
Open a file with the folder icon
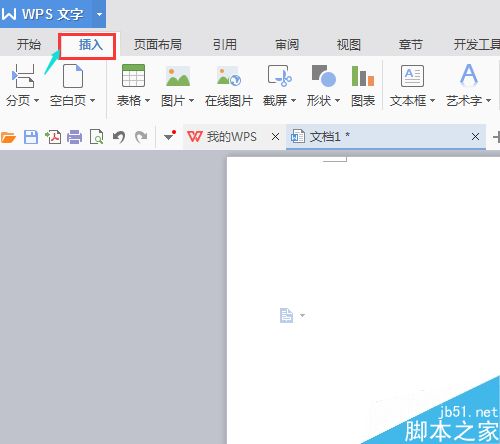pyautogui.click(x=8, y=137)
